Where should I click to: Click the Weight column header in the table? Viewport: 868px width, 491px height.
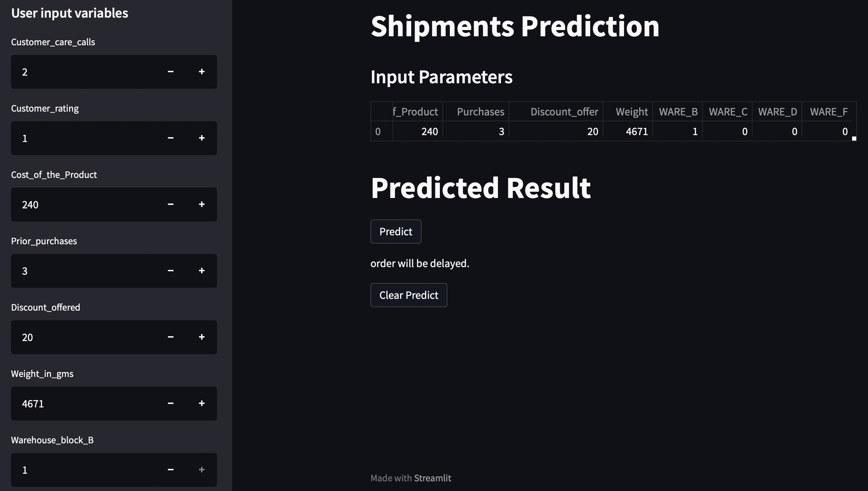click(x=631, y=111)
